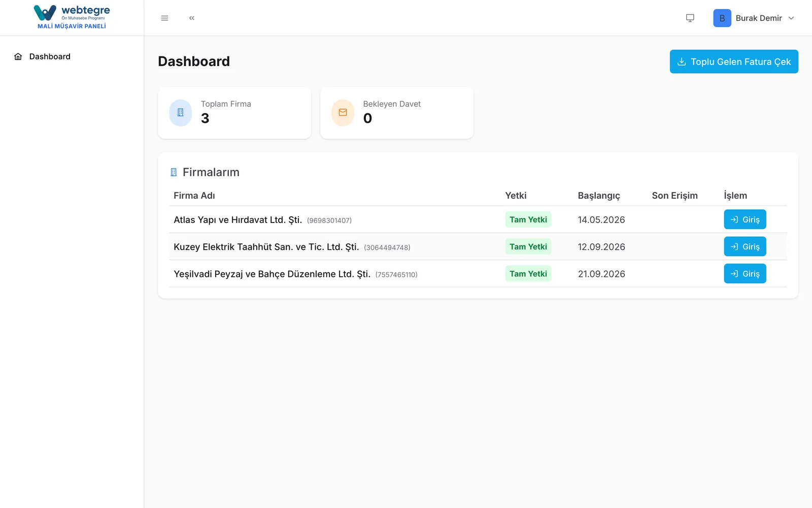Click tax number (9698301407)
The height and width of the screenshot is (508, 812).
tap(329, 220)
